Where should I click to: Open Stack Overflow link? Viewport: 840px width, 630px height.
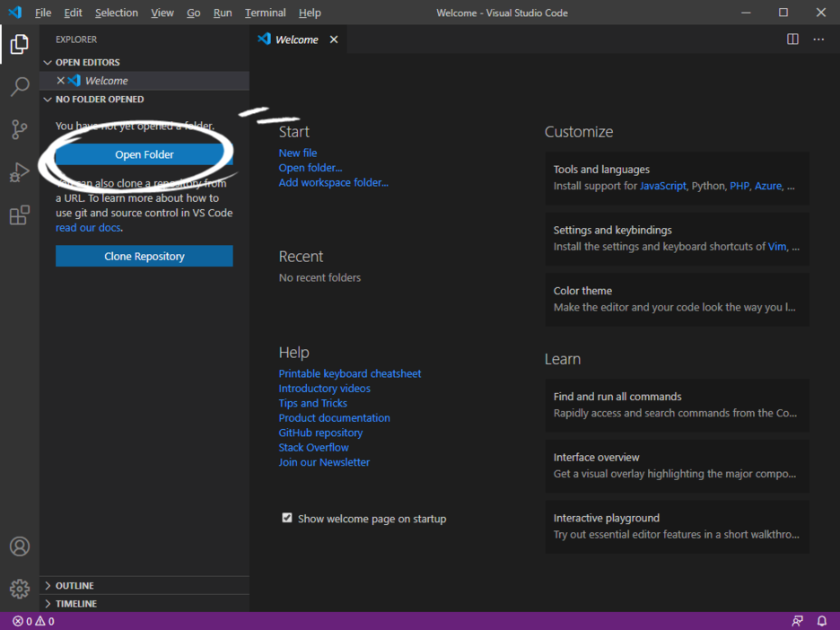tap(313, 447)
